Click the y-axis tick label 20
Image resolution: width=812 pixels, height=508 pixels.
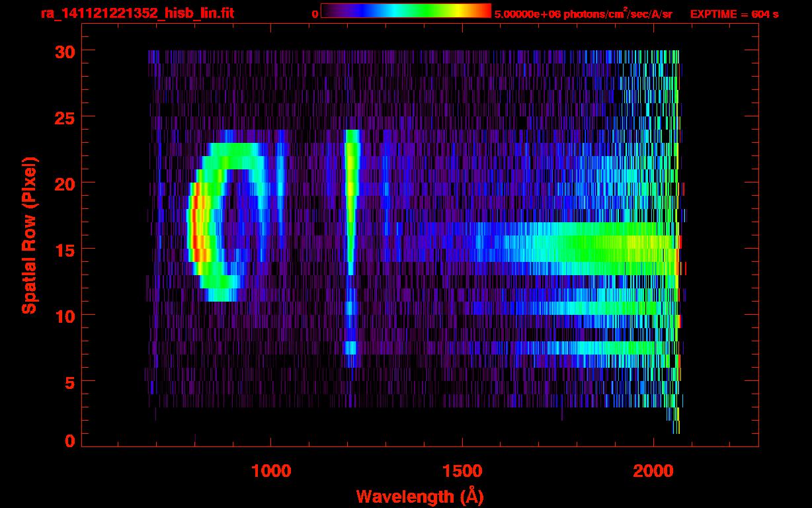coord(64,183)
